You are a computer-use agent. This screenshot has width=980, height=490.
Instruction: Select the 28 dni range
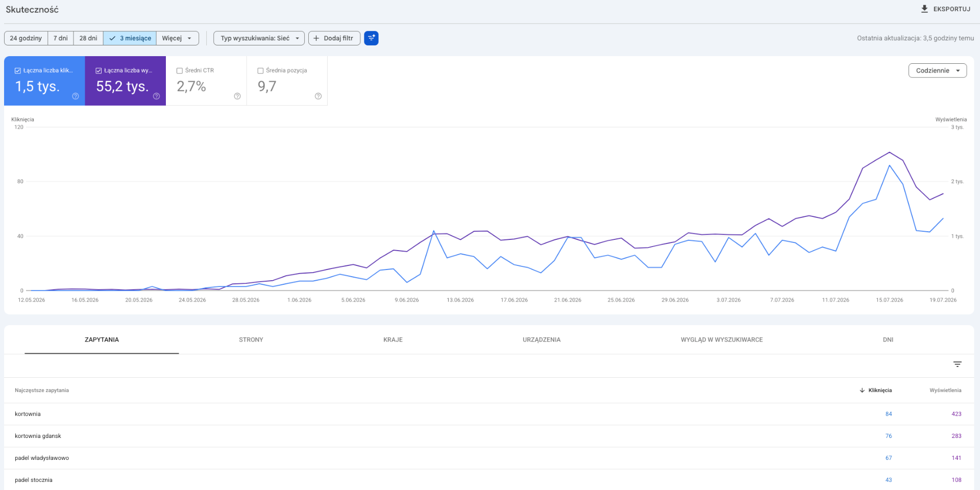coord(88,38)
